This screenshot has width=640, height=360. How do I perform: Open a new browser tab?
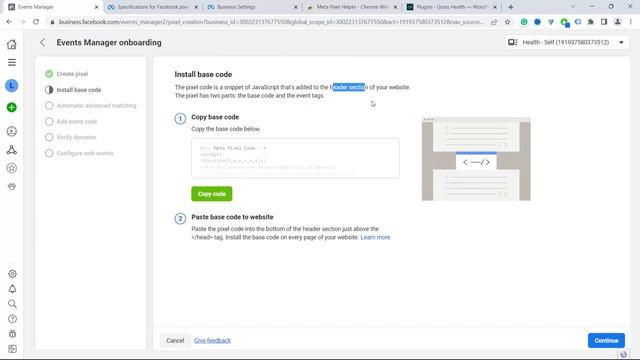click(x=511, y=7)
